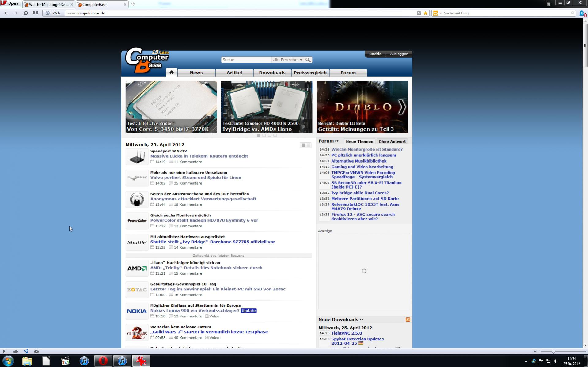Focus the ComputerBase 'Suche' input field
588x367 pixels.
[x=246, y=60]
